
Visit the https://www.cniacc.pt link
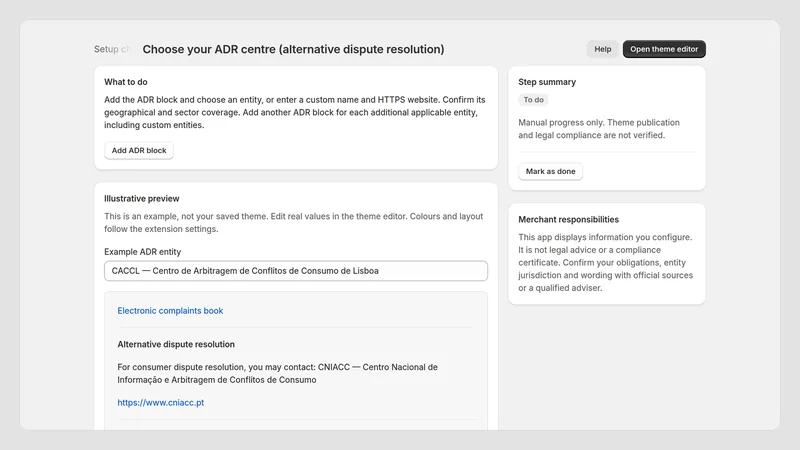click(161, 403)
